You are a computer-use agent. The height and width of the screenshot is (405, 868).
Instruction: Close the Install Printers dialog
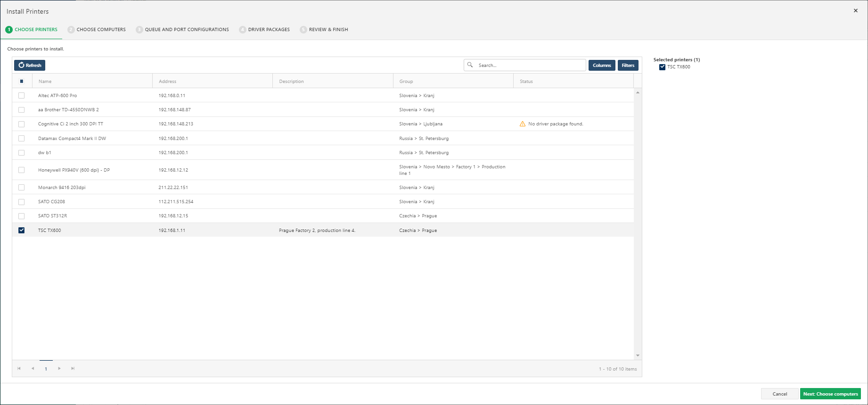855,11
